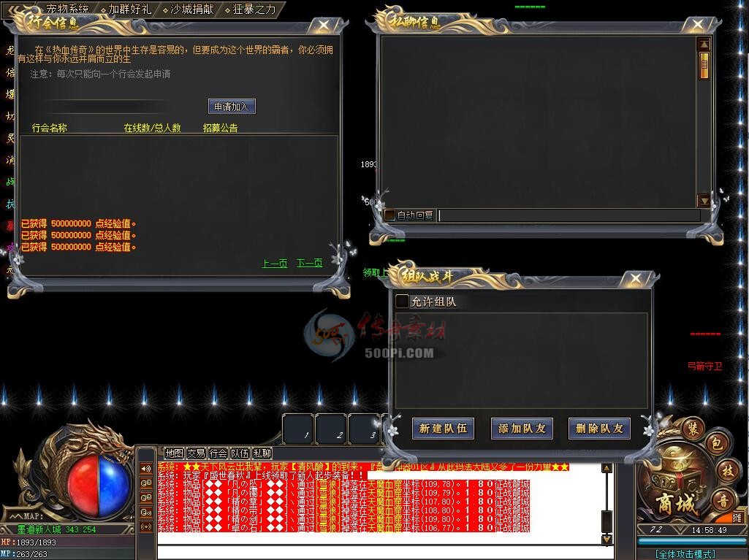Screen dimensions: 749x560
Task: Click the 招募公告 column header
Action: [220, 128]
